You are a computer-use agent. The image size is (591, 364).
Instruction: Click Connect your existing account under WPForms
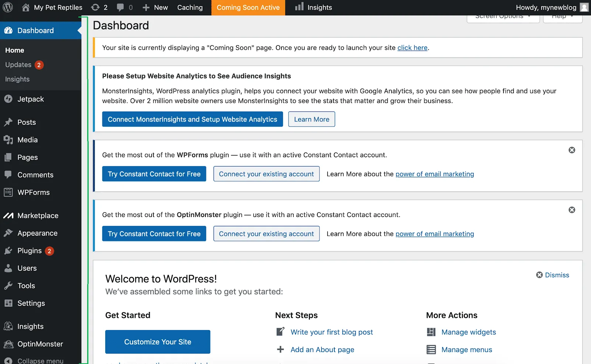coord(266,174)
